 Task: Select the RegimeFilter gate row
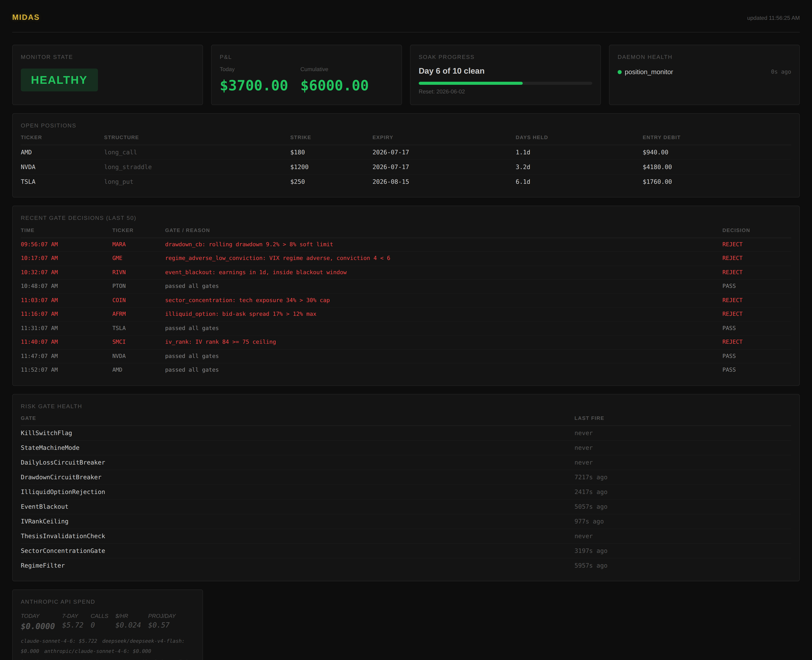406,566
